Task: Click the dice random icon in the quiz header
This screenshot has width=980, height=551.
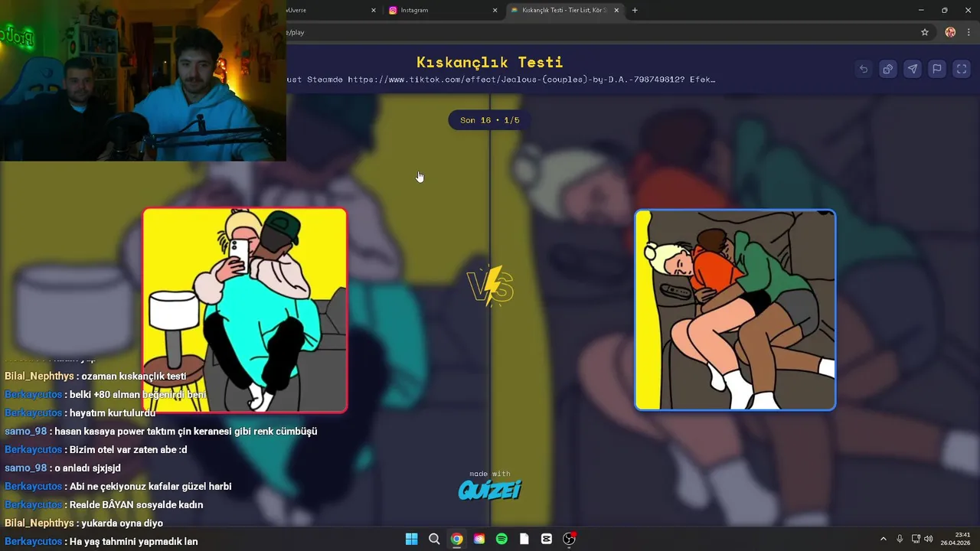Action: [888, 69]
